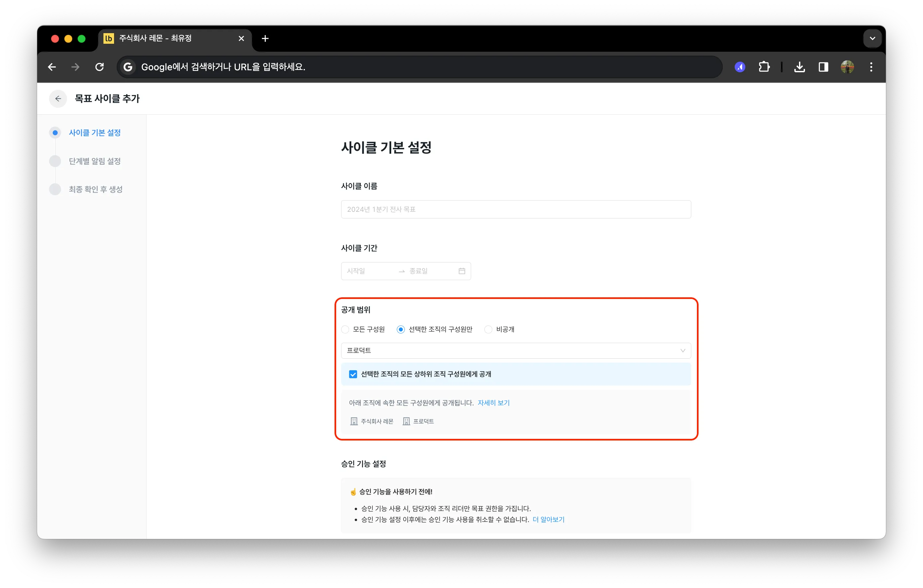Click the browser address bar
Image resolution: width=923 pixels, height=588 pixels.
click(419, 67)
